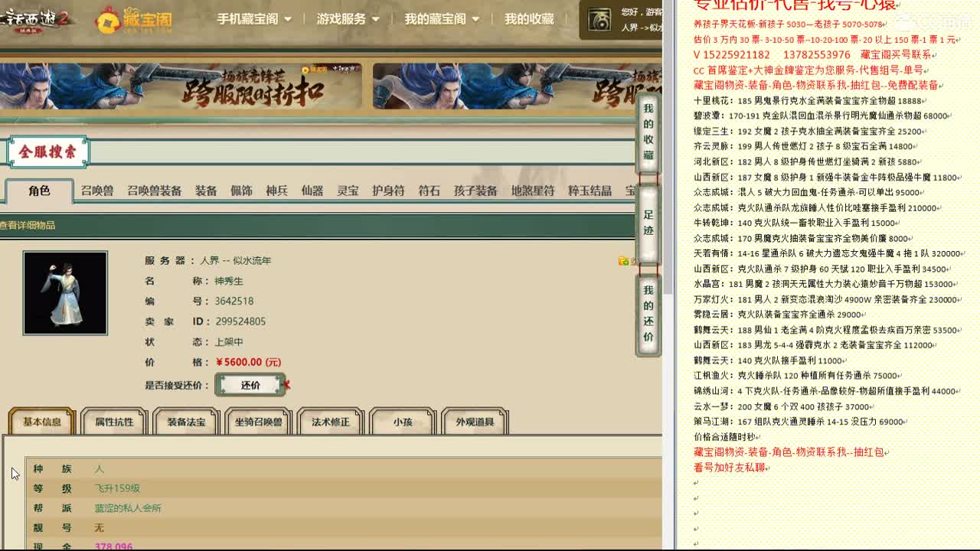Screen dimensions: 980x551
Task: Click seller ID 299524805
Action: pos(240,321)
